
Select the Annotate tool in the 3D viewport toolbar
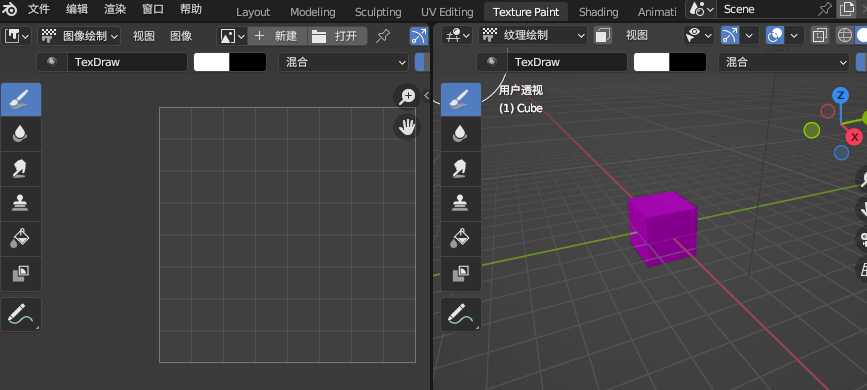point(461,314)
